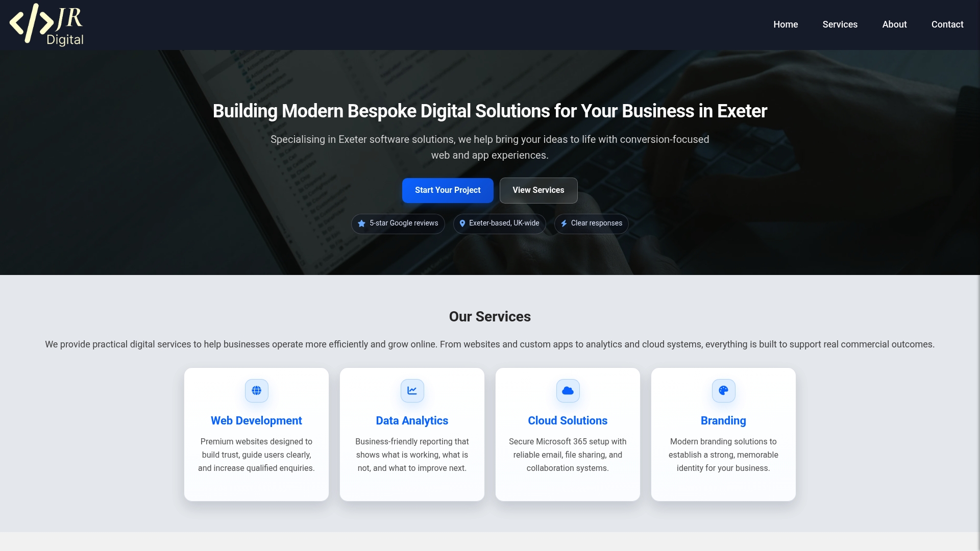Click the 'Our Services' heading
Screen dimensions: 980x551
coord(490,317)
